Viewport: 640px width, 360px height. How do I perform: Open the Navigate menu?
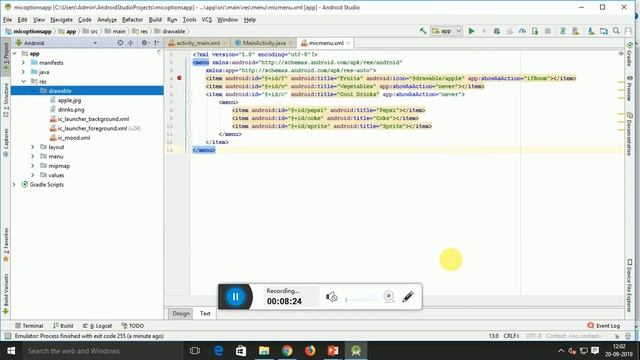[x=61, y=20]
